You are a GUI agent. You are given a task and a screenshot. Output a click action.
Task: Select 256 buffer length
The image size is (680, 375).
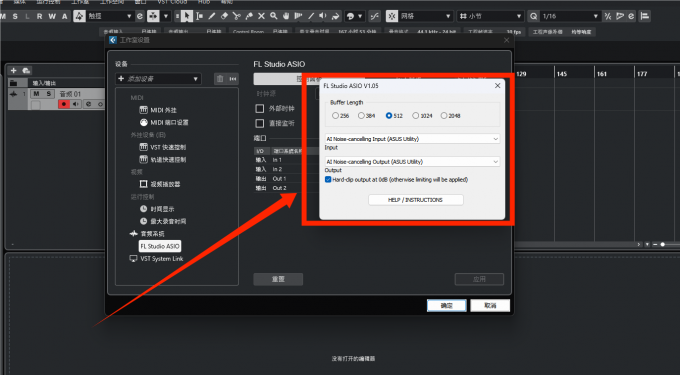tap(335, 116)
